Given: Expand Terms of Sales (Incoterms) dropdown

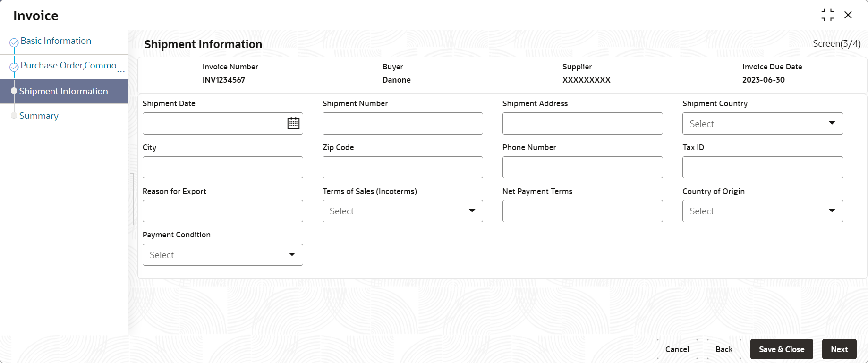Looking at the screenshot, I should [x=402, y=211].
